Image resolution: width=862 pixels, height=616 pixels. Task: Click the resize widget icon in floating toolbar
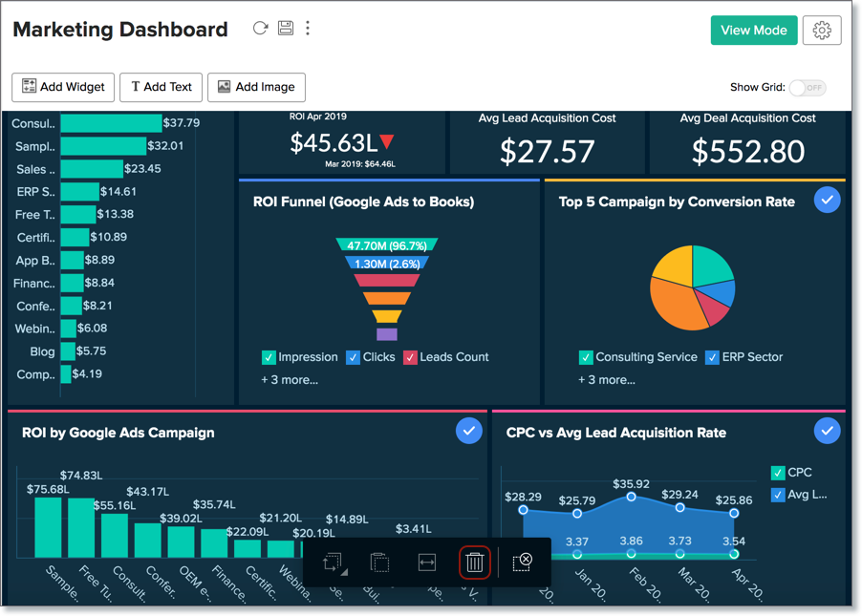tap(332, 563)
